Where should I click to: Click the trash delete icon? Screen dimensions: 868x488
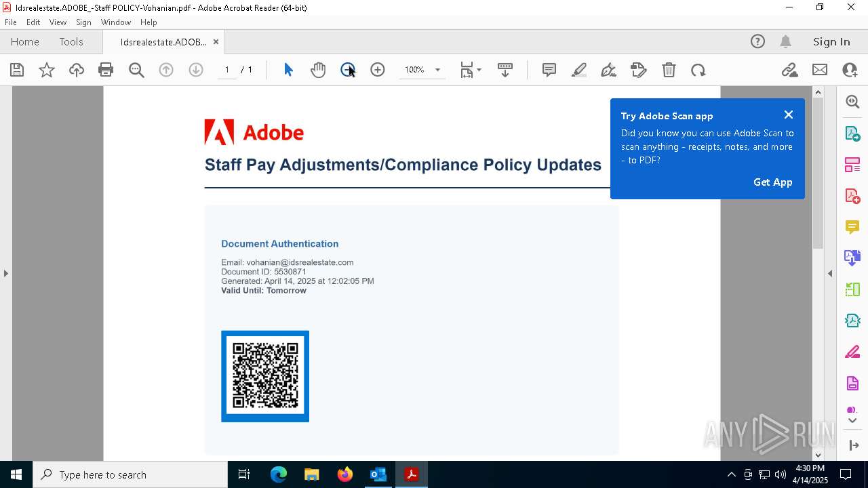(x=669, y=70)
